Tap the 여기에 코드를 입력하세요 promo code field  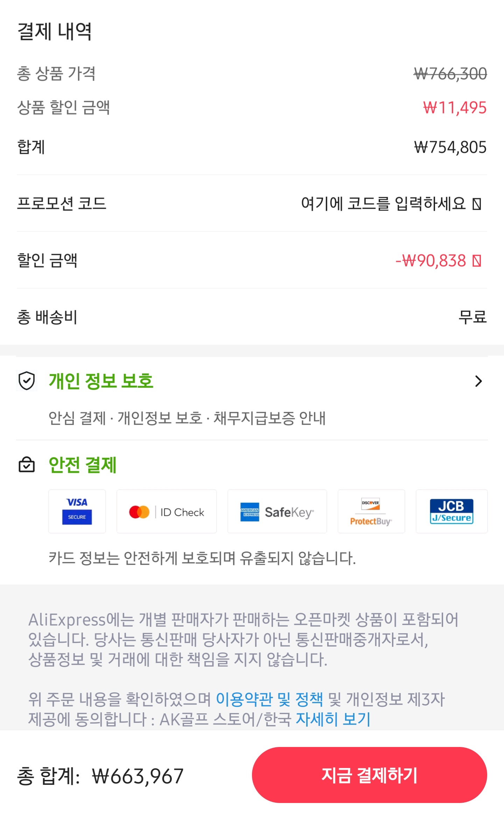pos(384,203)
